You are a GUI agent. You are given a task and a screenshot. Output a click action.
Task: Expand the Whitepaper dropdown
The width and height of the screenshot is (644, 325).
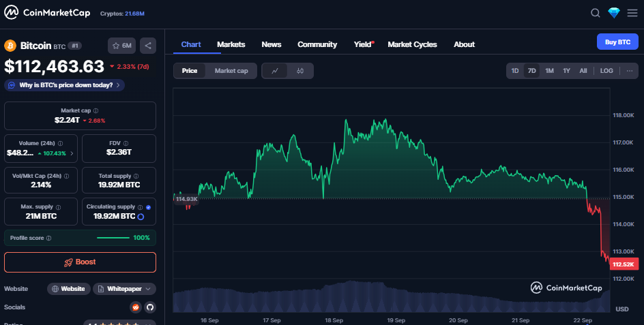124,289
